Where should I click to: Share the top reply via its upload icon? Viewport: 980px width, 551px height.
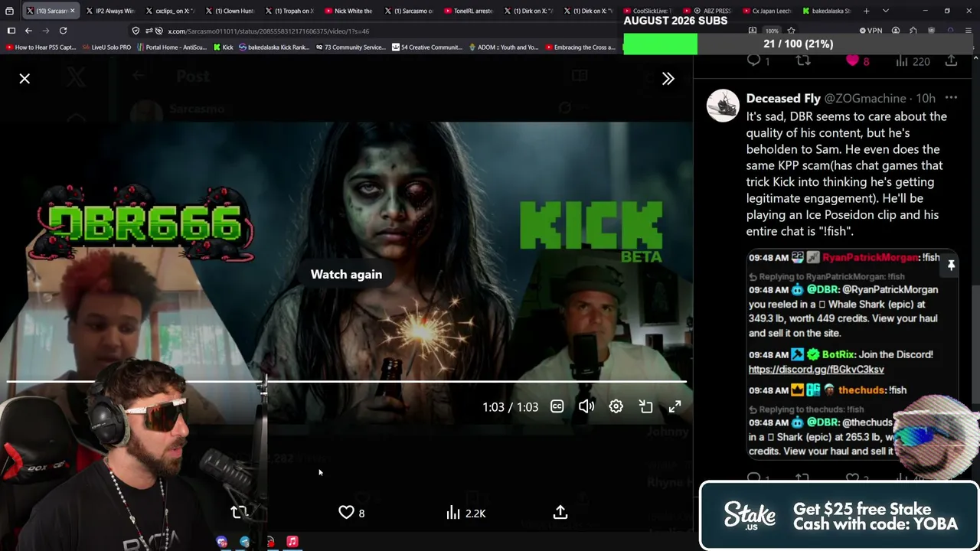pyautogui.click(x=951, y=61)
